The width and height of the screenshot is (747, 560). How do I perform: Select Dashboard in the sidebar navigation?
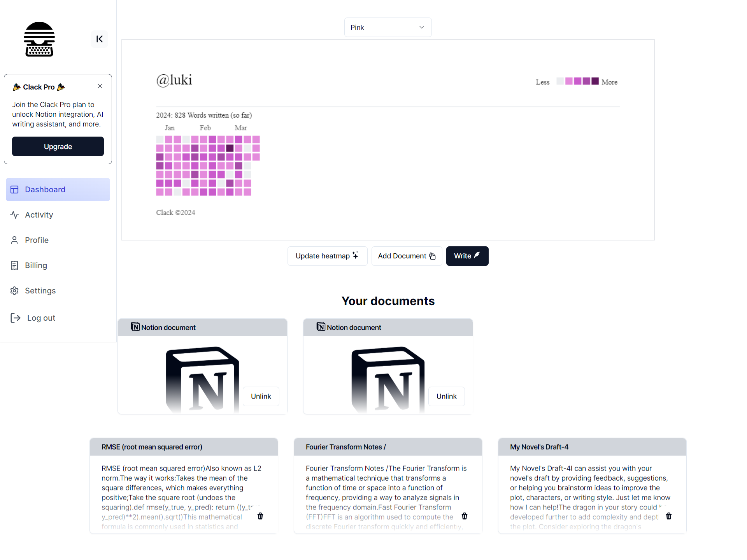45,190
